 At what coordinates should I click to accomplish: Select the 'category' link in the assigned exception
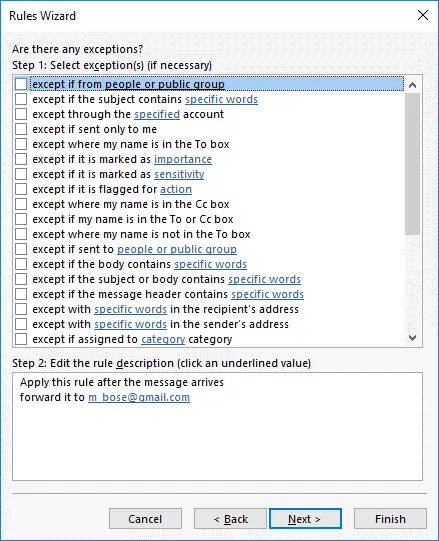163,340
